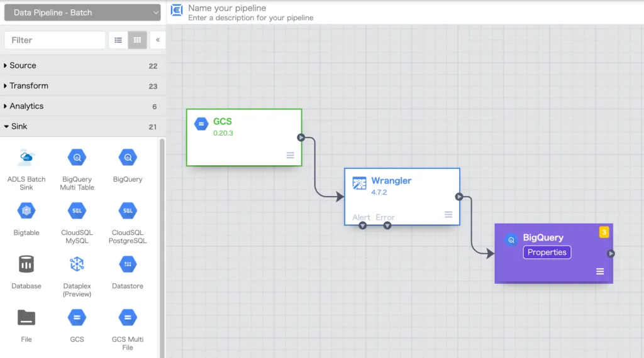Add the BigQuery sink from palette
Screen dimensions: 644x358
click(128, 158)
